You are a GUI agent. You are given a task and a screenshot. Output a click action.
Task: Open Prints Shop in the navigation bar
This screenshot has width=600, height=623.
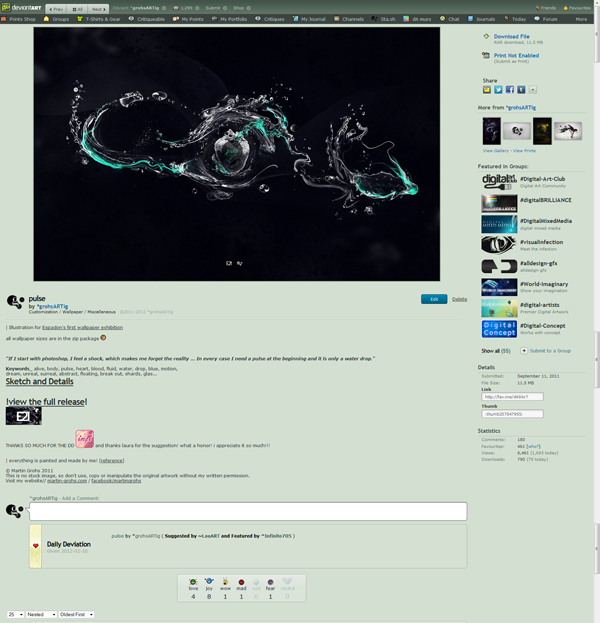coord(18,19)
